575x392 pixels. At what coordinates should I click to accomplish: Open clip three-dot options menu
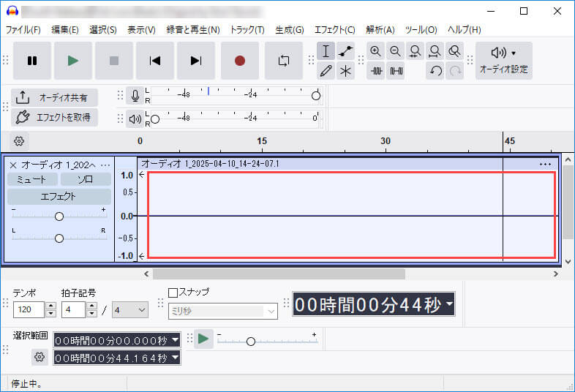545,164
